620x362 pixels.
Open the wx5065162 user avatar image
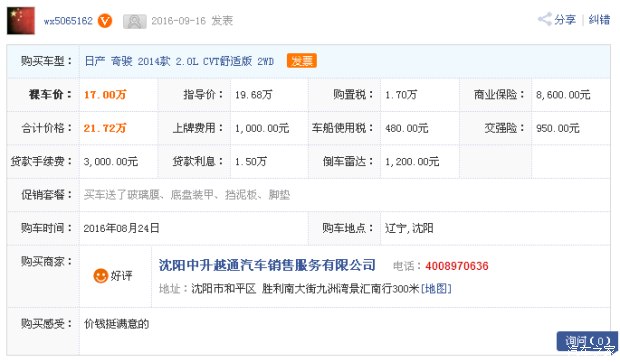click(x=21, y=21)
